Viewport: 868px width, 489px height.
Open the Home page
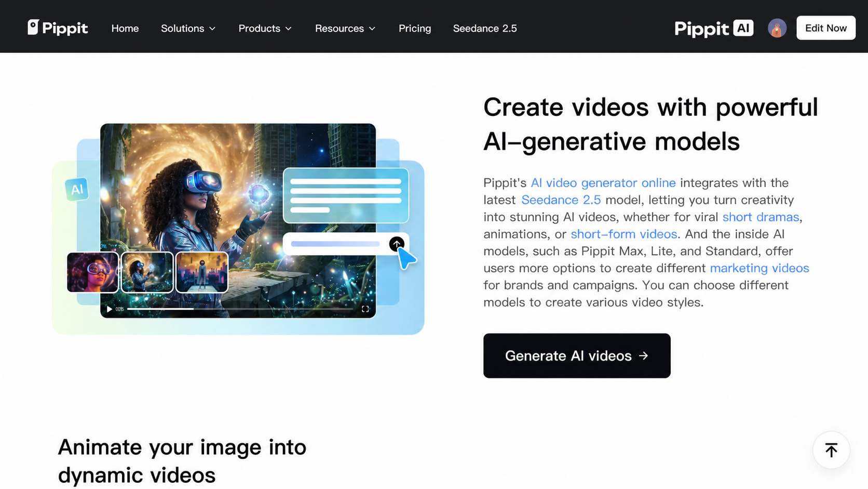coord(125,29)
